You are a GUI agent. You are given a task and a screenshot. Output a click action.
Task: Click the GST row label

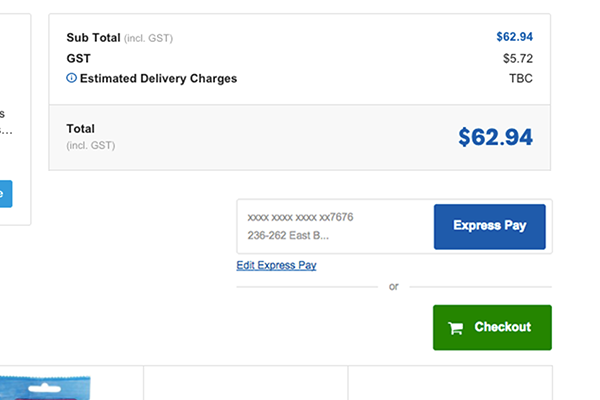point(79,58)
